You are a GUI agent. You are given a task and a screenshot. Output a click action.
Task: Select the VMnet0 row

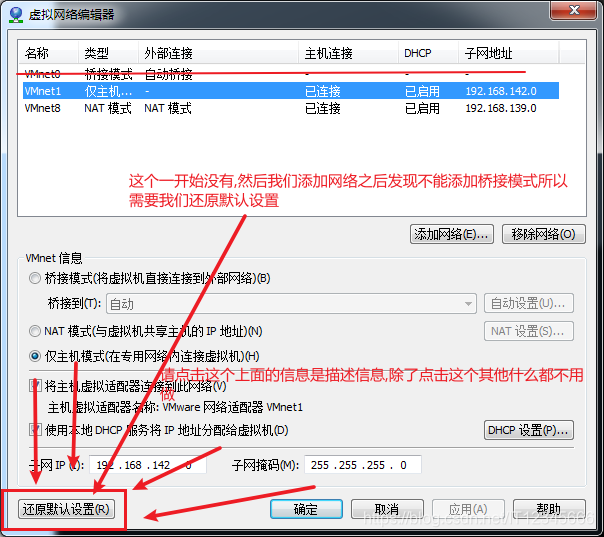point(291,74)
